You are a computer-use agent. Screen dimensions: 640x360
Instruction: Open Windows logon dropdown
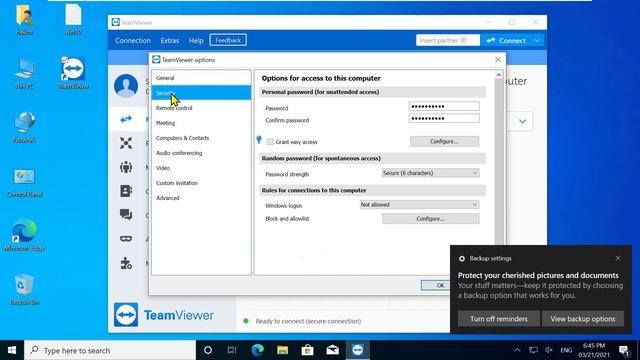419,204
